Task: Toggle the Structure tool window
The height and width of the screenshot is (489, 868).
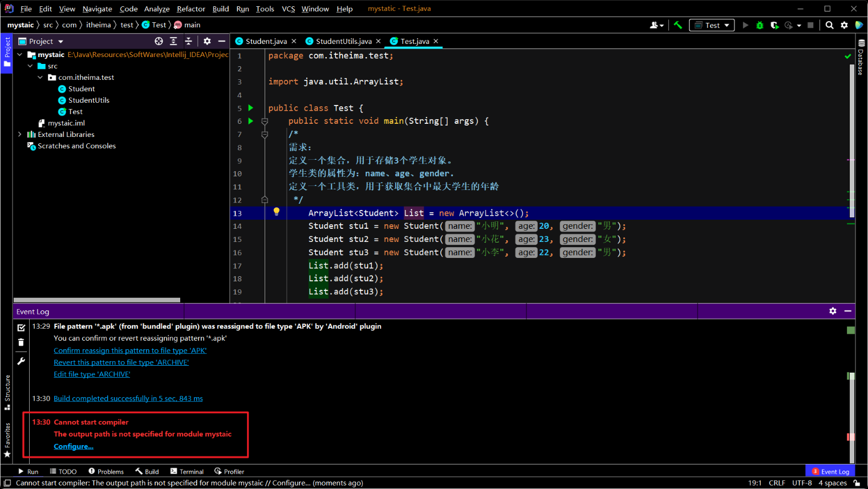Action: 7,393
